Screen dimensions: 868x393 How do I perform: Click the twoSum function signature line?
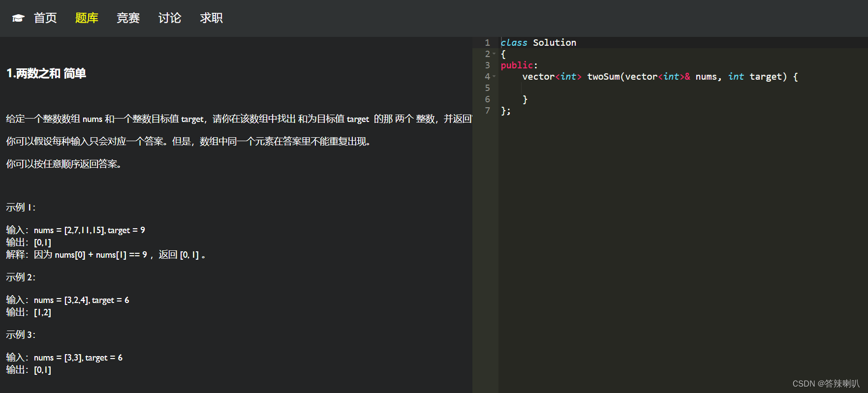pos(660,77)
